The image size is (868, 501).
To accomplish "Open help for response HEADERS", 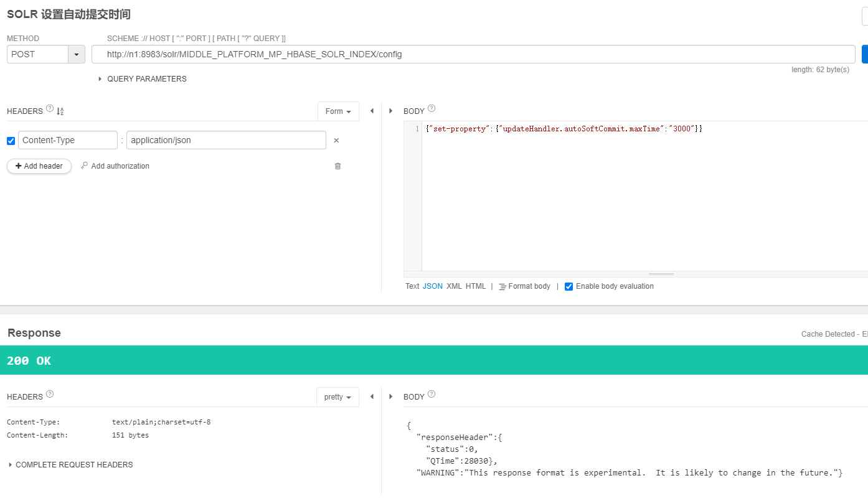I will (x=50, y=394).
